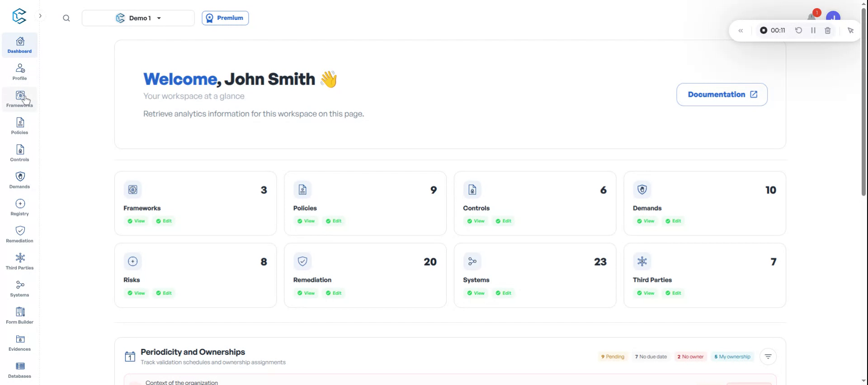The height and width of the screenshot is (385, 868).
Task: Open the notifications bell
Action: tap(812, 17)
